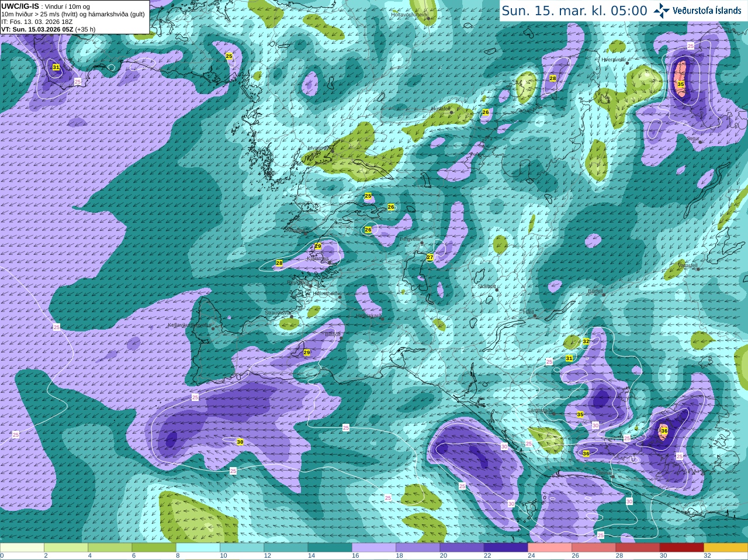Click the yellow 29 gust marker below Bláfjöll
The width and height of the screenshot is (748, 560).
click(307, 352)
